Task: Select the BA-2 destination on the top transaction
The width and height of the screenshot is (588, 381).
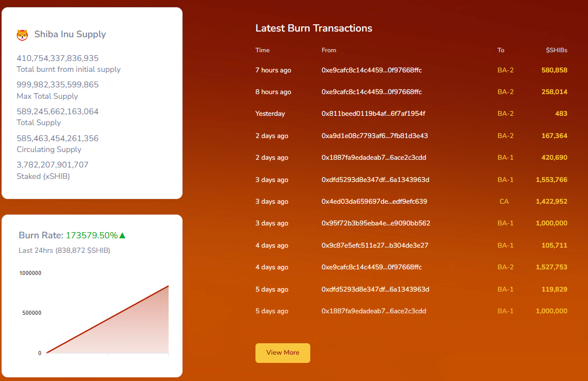Action: click(x=505, y=70)
